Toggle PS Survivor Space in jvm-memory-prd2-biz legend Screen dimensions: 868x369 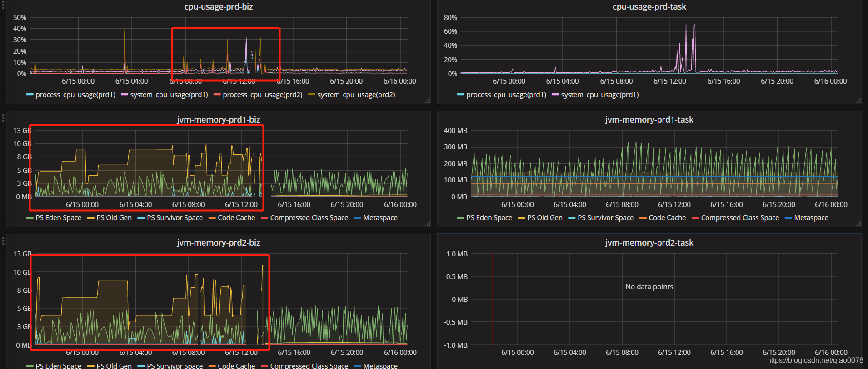point(175,365)
